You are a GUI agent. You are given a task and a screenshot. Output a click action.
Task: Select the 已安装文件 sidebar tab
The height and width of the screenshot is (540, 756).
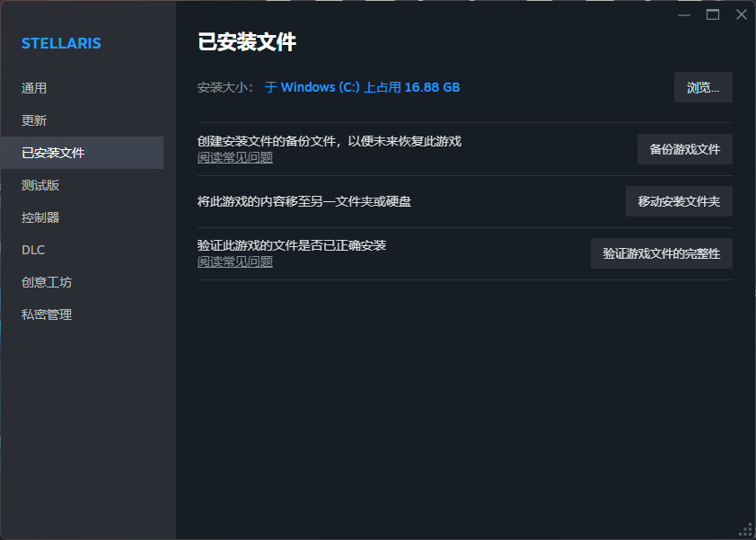point(53,153)
